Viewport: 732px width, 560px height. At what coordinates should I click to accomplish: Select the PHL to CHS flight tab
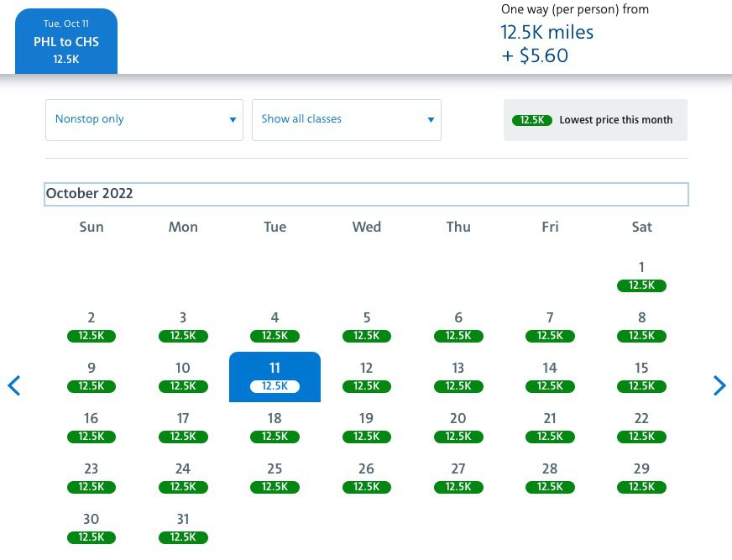point(65,40)
